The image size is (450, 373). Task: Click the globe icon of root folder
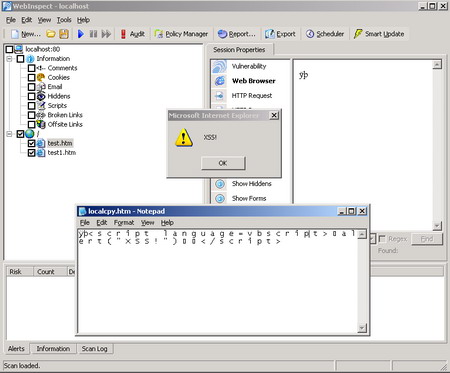pyautogui.click(x=30, y=134)
